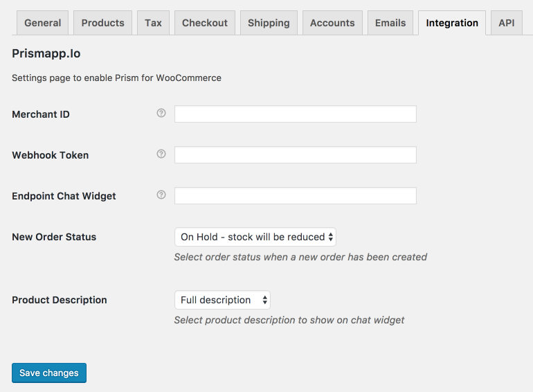Screen dimensions: 533x392
Task: Open the Shipping settings tab
Action: tap(269, 23)
